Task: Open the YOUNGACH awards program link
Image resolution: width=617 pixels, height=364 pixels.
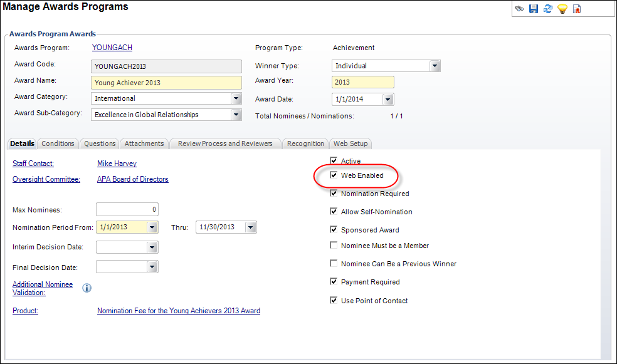Action: pos(112,48)
